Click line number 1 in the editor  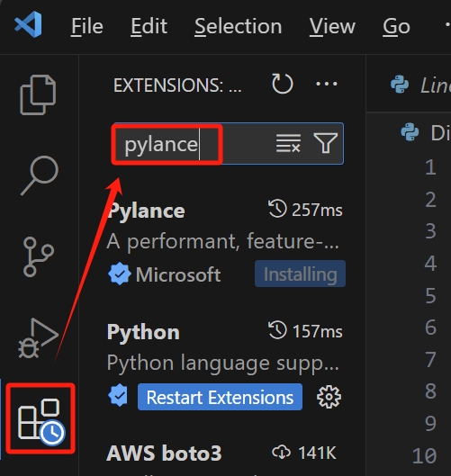[x=430, y=167]
